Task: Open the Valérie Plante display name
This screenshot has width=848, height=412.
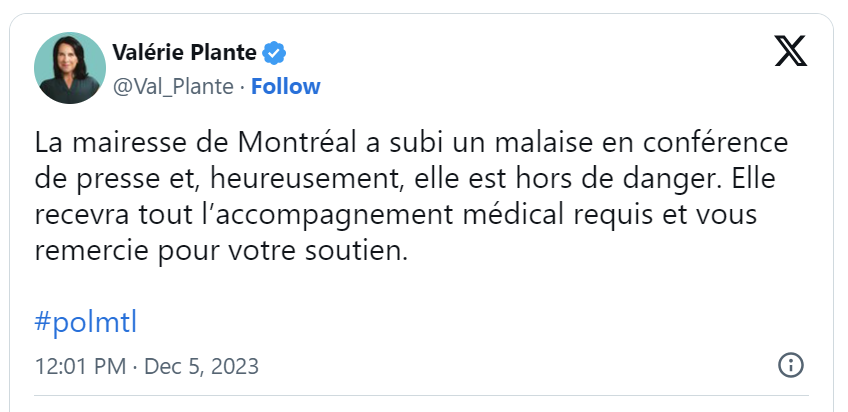Action: tap(184, 52)
